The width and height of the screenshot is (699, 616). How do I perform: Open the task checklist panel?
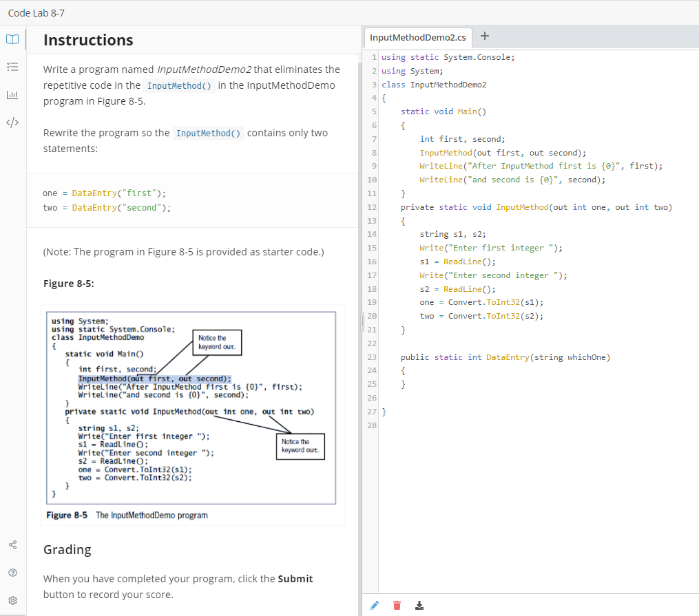12,67
